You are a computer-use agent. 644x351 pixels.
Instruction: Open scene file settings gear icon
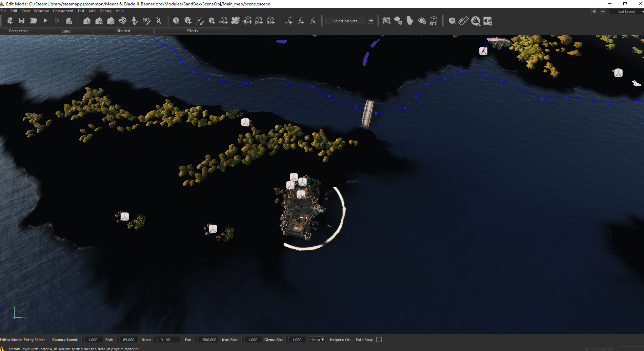coord(69,21)
